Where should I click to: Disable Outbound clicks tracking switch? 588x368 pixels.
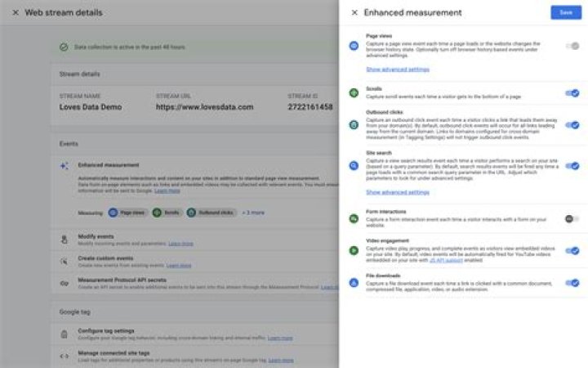coord(572,125)
